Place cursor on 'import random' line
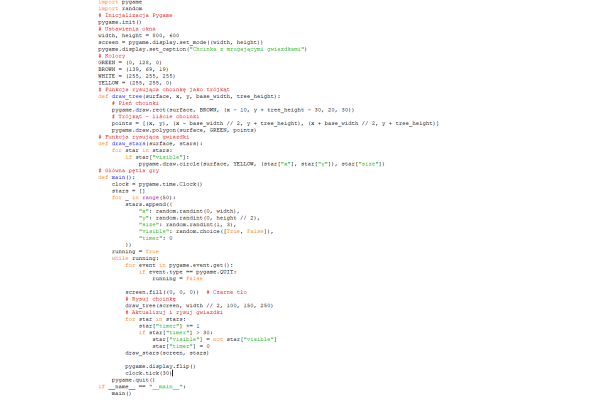The image size is (600, 400). (x=119, y=10)
